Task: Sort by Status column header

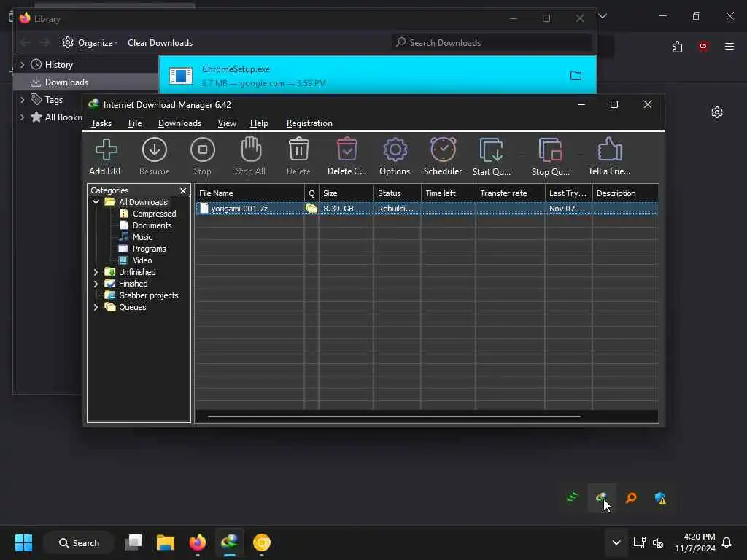Action: (397, 193)
